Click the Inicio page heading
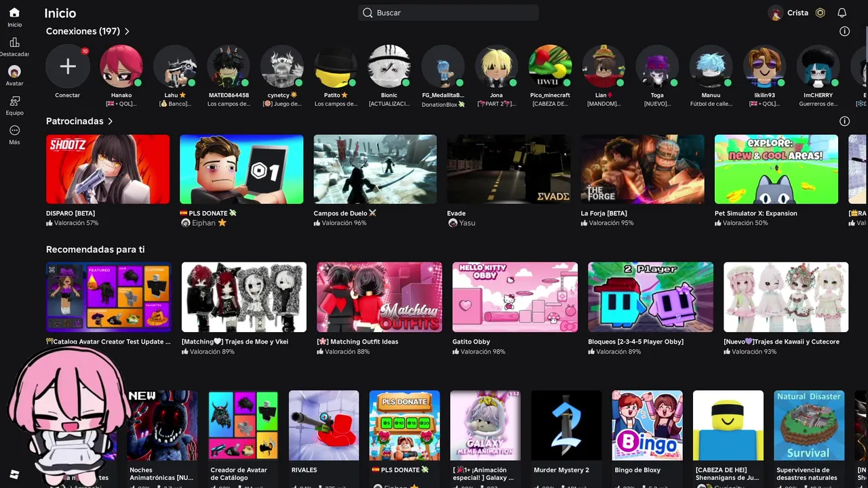Image resolution: width=868 pixels, height=488 pixels. pyautogui.click(x=60, y=13)
